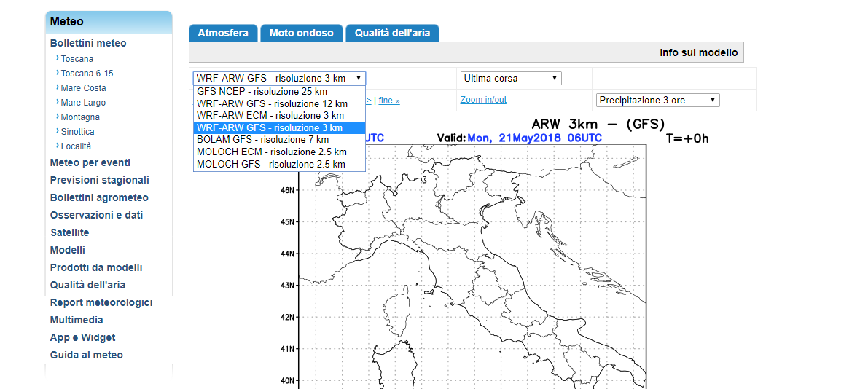Select MOLOCH GFS 2.5 km option

pyautogui.click(x=271, y=164)
